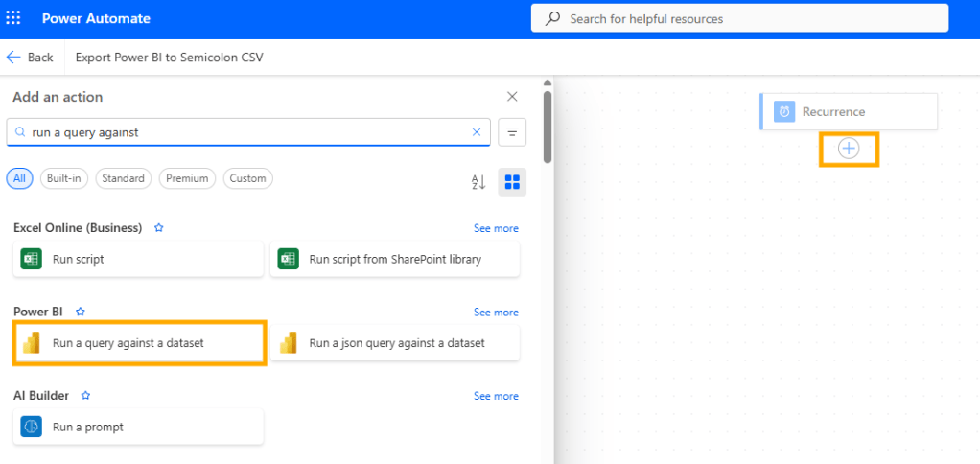The height and width of the screenshot is (464, 980).
Task: Select the Custom filter pill
Action: pos(248,178)
